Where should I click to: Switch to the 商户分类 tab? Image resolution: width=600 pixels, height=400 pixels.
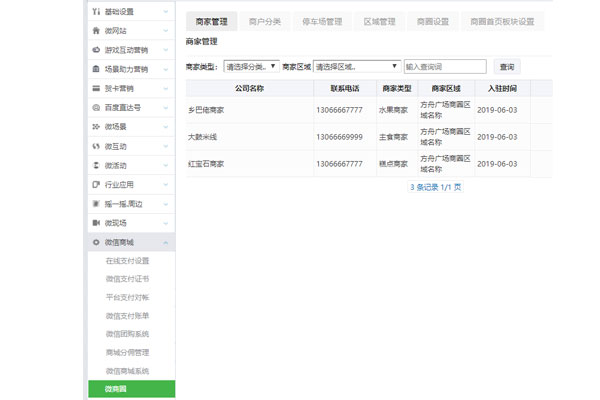coord(265,21)
